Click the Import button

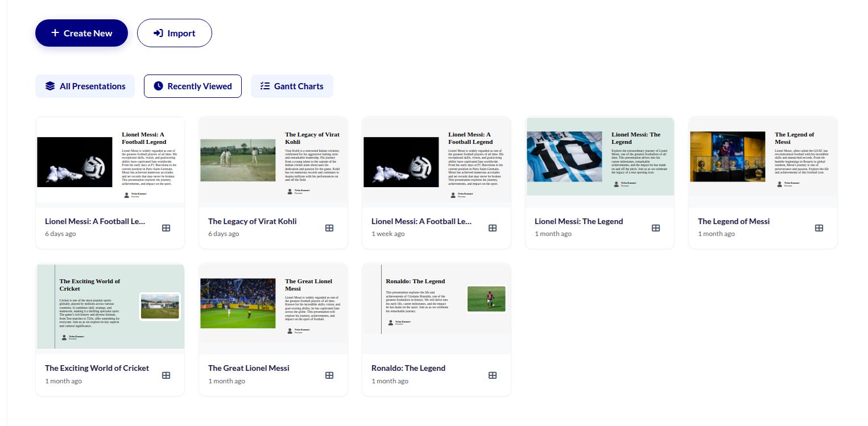[175, 32]
